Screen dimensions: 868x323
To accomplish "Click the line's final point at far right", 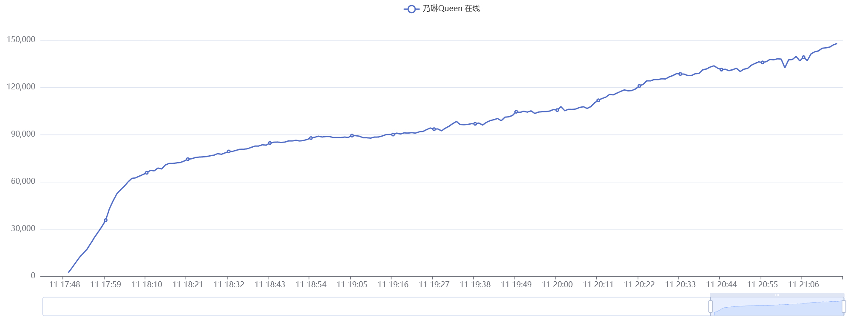I will [x=837, y=43].
